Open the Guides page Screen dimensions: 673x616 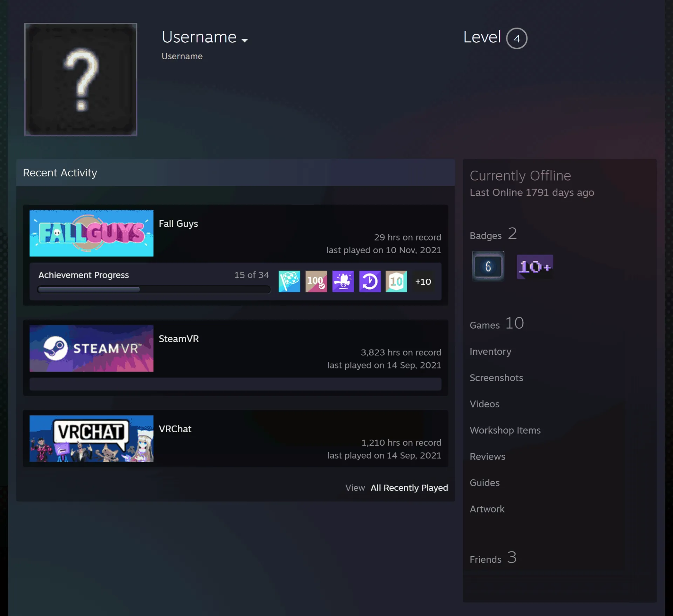coord(485,483)
